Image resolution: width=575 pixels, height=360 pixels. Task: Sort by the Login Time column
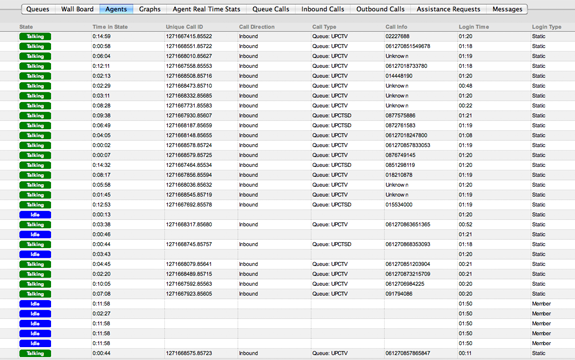[473, 27]
